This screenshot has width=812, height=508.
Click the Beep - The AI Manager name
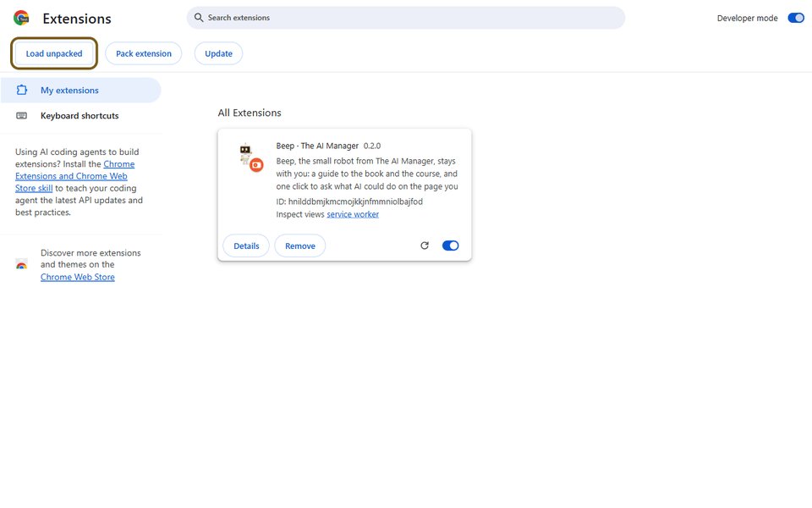point(317,146)
